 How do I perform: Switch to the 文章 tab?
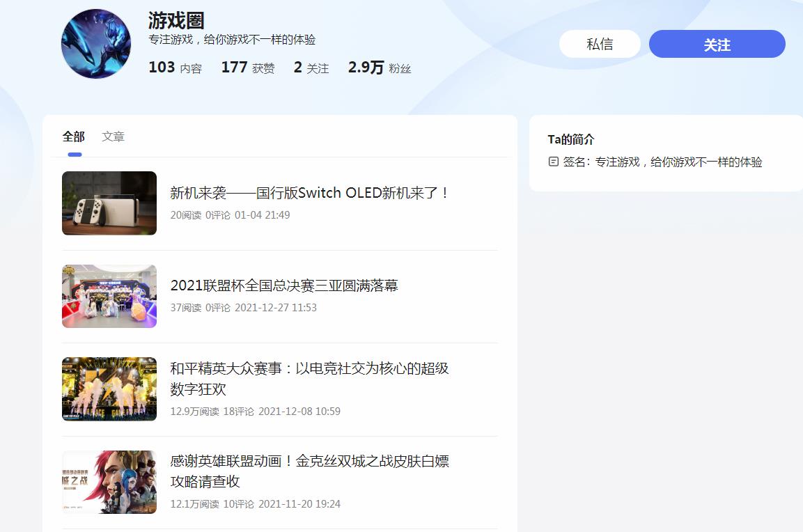click(114, 136)
